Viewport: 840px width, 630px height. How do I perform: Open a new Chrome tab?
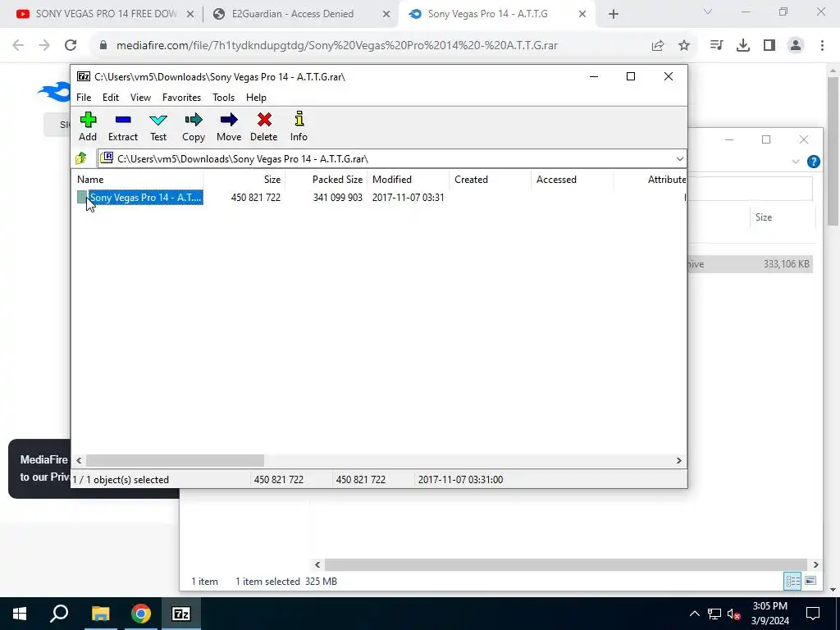[x=614, y=15]
